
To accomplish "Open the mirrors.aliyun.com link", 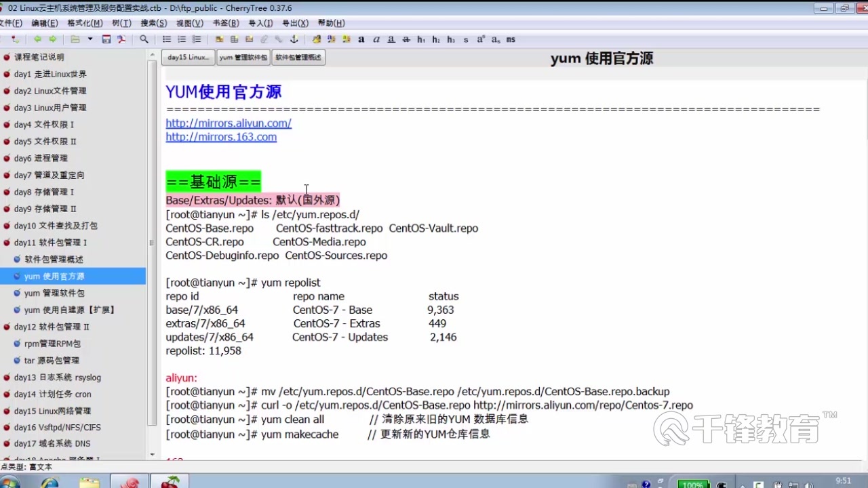I will [229, 123].
